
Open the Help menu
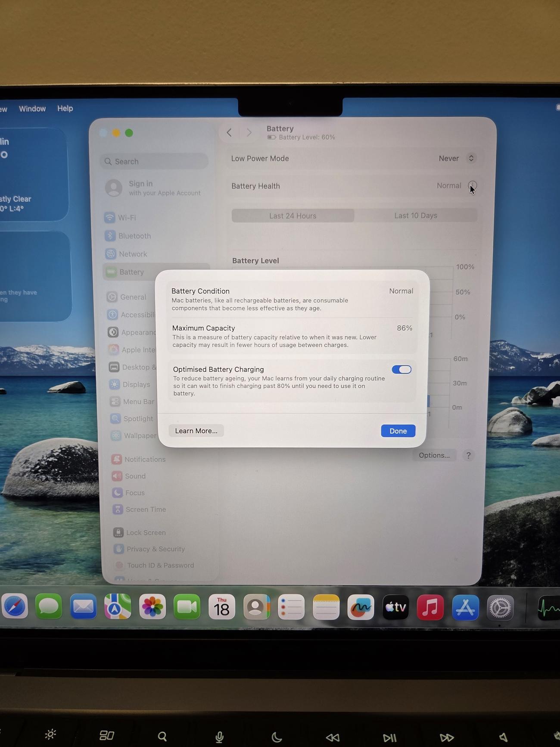tap(65, 109)
